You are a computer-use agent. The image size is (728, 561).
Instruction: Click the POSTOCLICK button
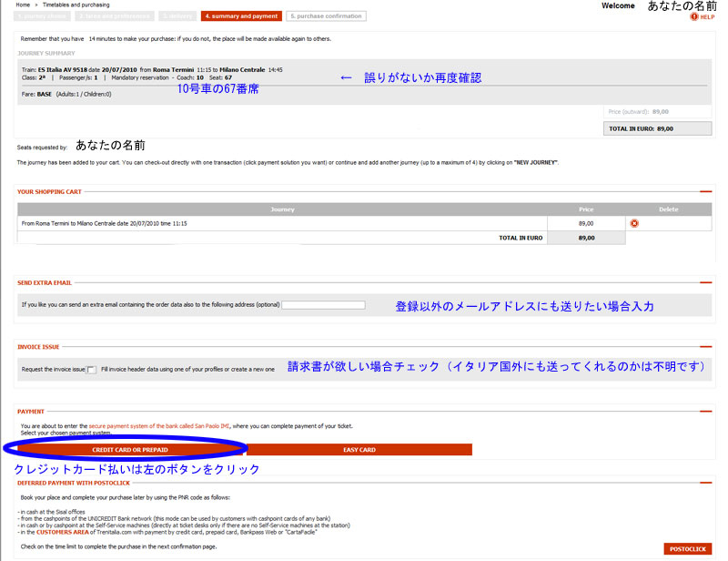point(688,549)
